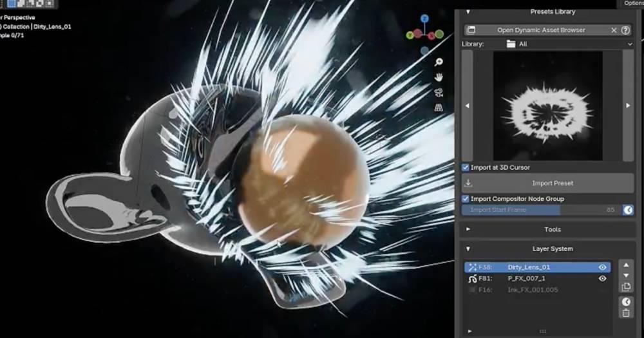
Task: Click the folder icon beside All
Action: (511, 44)
